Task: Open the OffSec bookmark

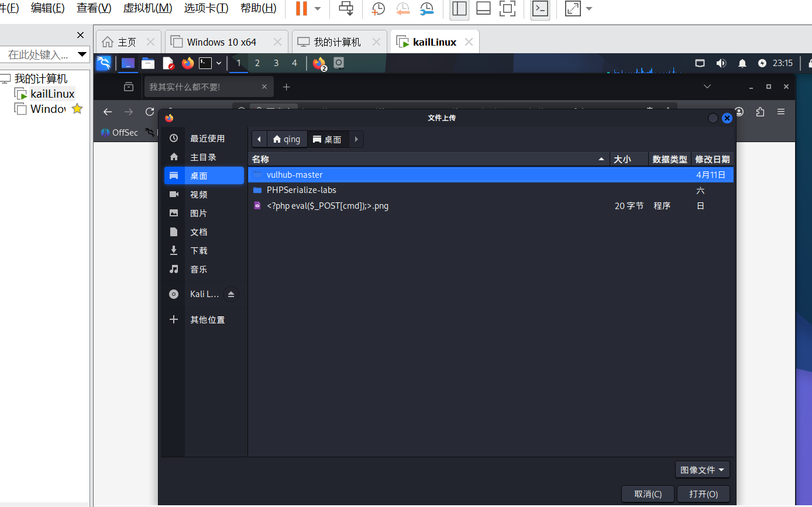Action: pyautogui.click(x=119, y=132)
